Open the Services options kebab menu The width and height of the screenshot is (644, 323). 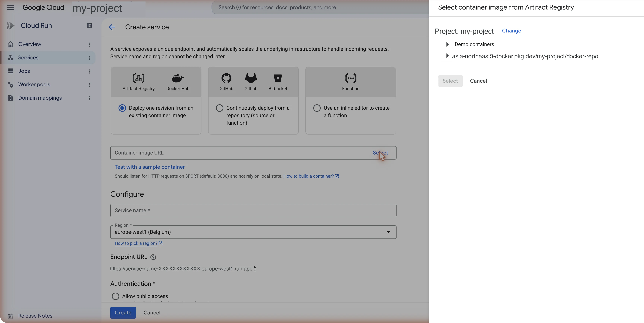pos(89,58)
